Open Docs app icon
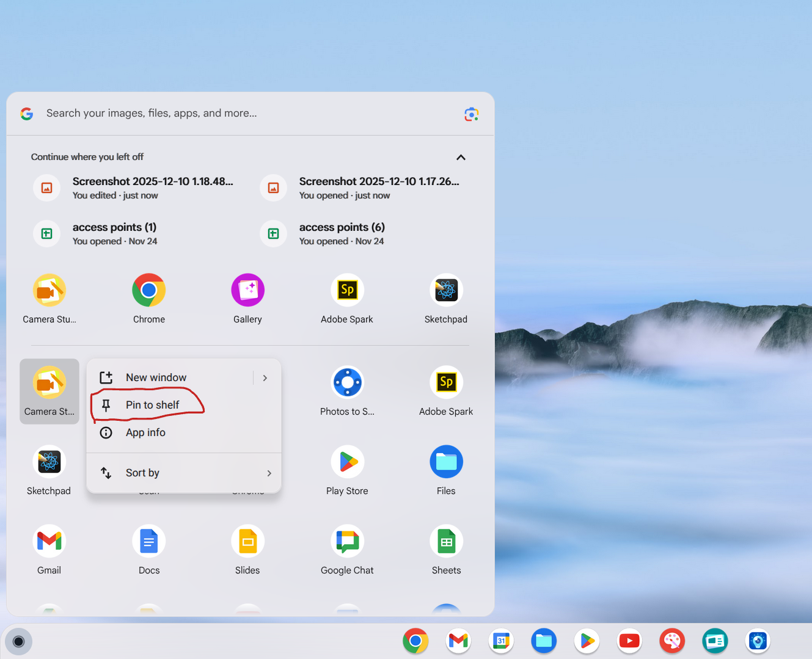This screenshot has height=659, width=812. pos(148,542)
